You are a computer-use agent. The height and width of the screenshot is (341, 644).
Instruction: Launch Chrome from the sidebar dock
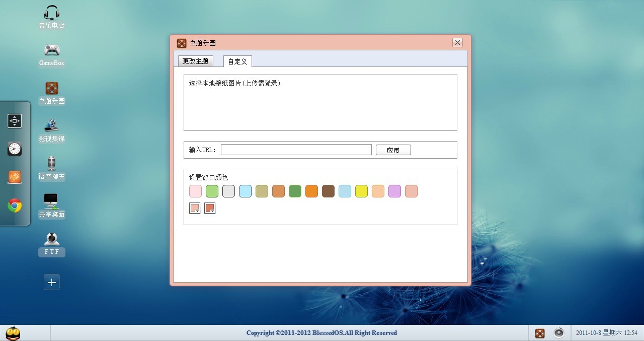point(15,205)
